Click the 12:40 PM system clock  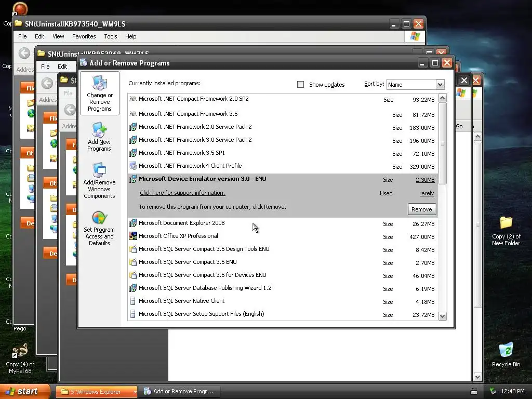[x=513, y=391]
